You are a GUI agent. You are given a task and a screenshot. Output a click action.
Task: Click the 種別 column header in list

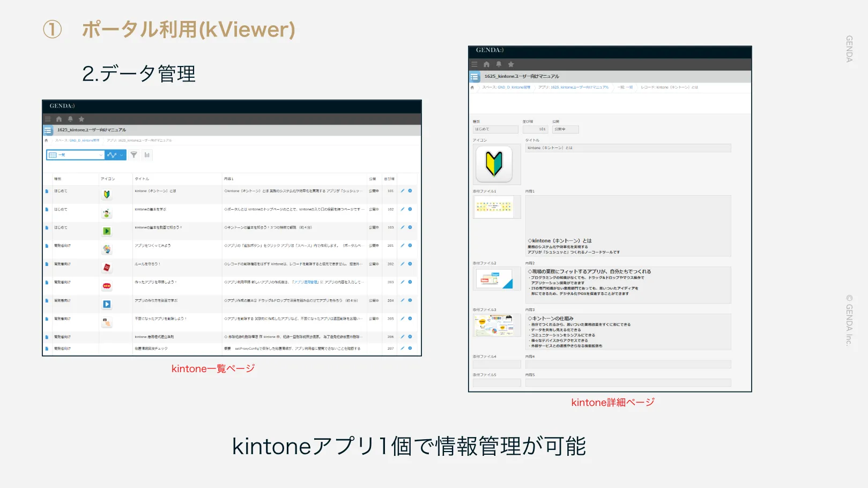coord(57,179)
